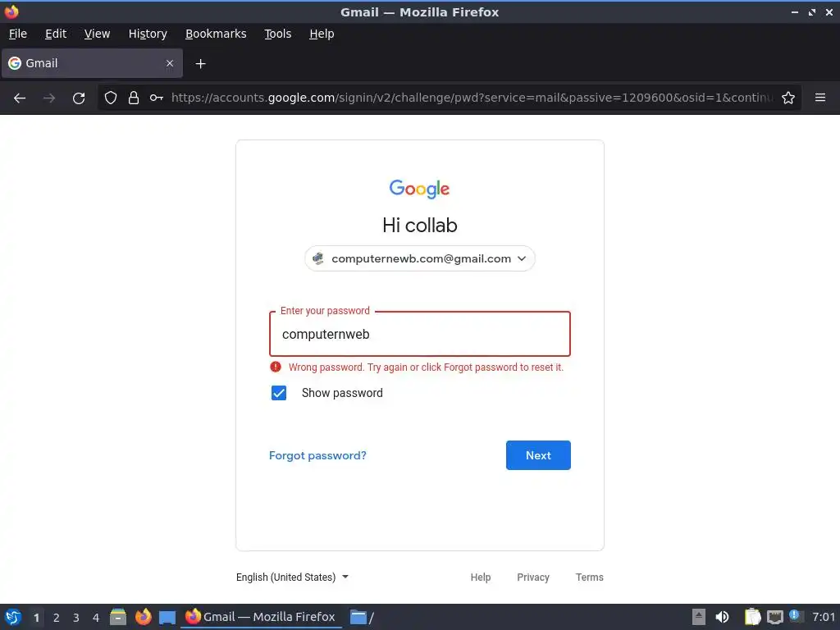Go back to the previous page
Screen dimensions: 840x630
(20, 98)
